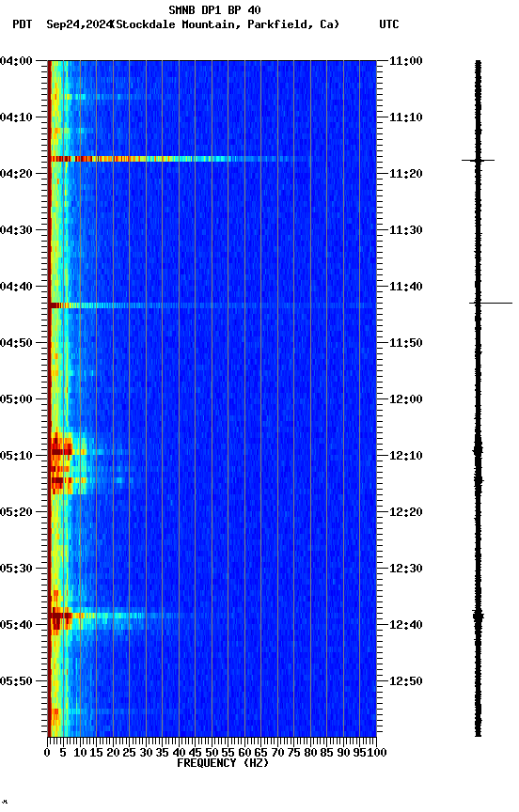The height and width of the screenshot is (812, 519).
Task: Click the 12:50 UTC time label
Action: point(405,681)
